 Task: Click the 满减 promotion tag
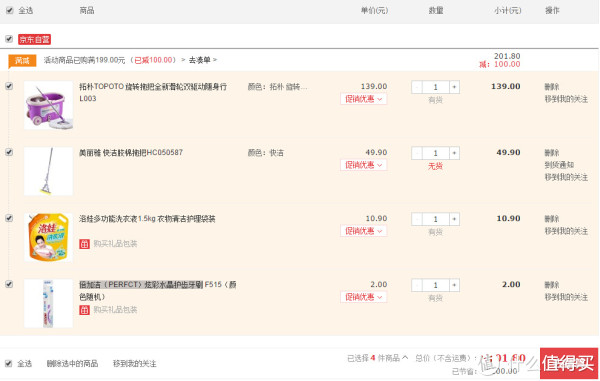[x=22, y=60]
